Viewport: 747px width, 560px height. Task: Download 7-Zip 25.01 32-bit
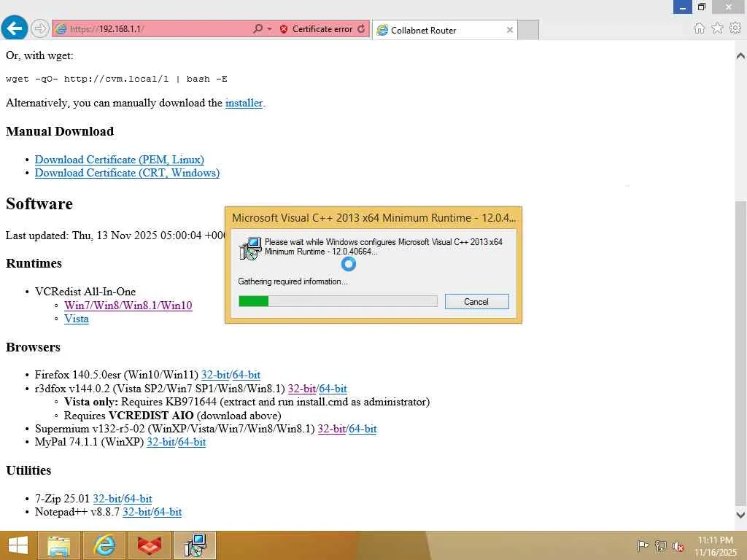click(107, 499)
